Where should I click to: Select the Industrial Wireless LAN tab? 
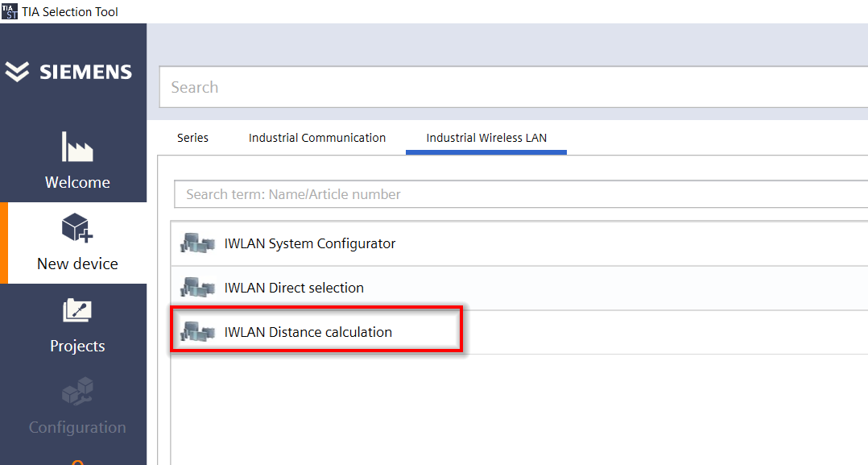point(486,138)
